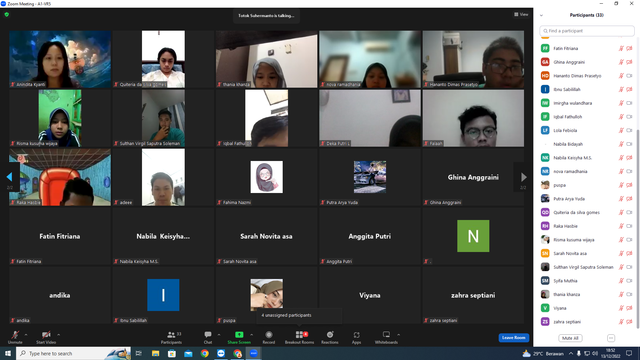Image resolution: width=640 pixels, height=360 pixels.
Task: Expand options arrow next to Whiteboards
Action: coord(398,335)
